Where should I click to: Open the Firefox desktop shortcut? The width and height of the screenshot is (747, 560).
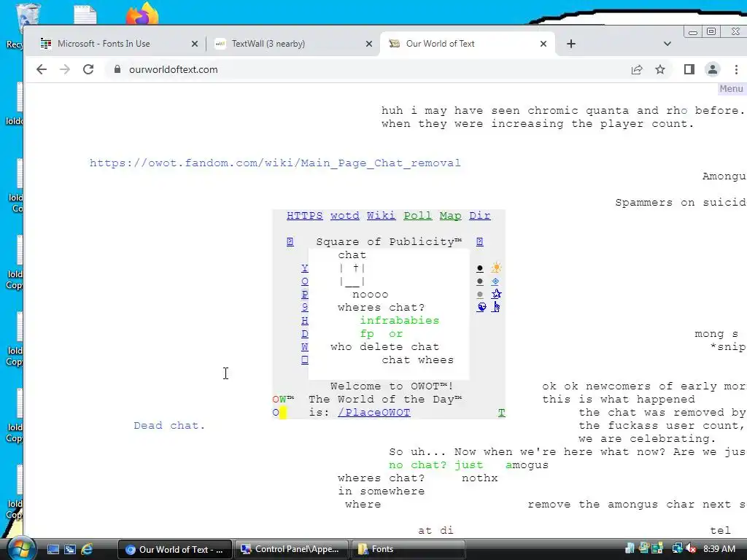(142, 13)
